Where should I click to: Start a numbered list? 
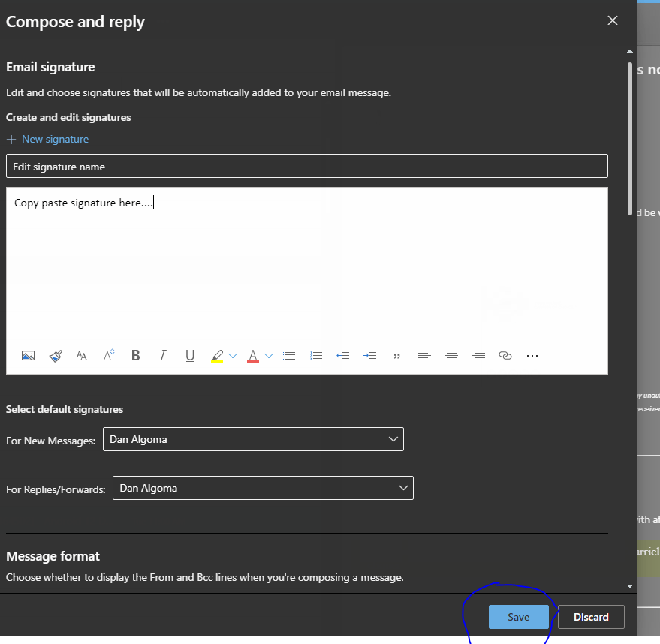[316, 356]
